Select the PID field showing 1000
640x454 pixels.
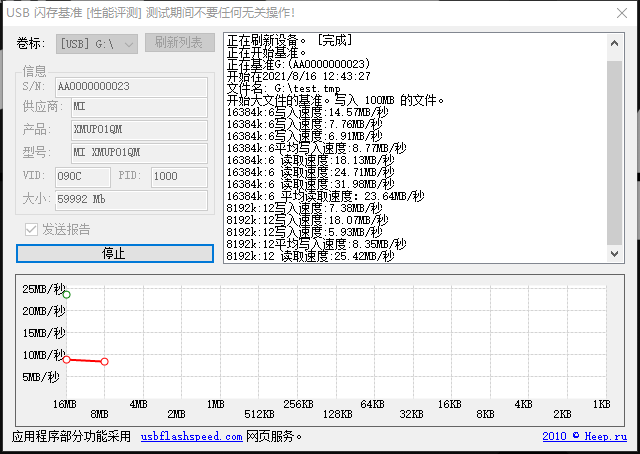tap(177, 176)
